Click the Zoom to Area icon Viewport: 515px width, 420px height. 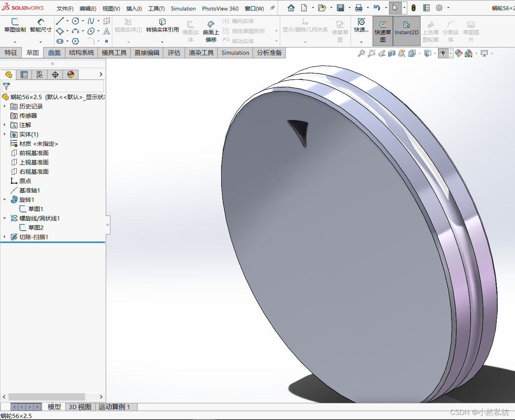[372, 53]
